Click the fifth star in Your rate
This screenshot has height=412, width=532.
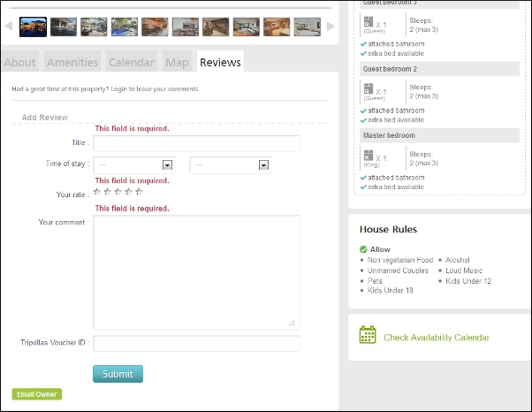(x=139, y=191)
